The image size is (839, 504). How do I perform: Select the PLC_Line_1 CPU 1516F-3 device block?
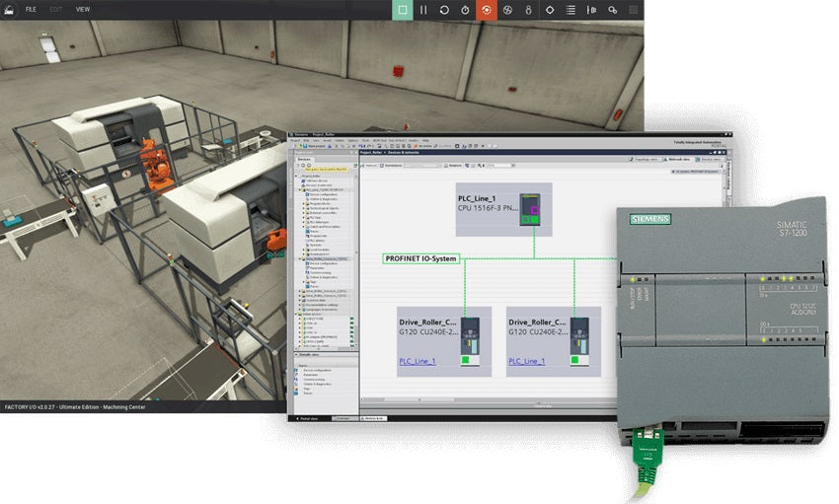point(502,208)
